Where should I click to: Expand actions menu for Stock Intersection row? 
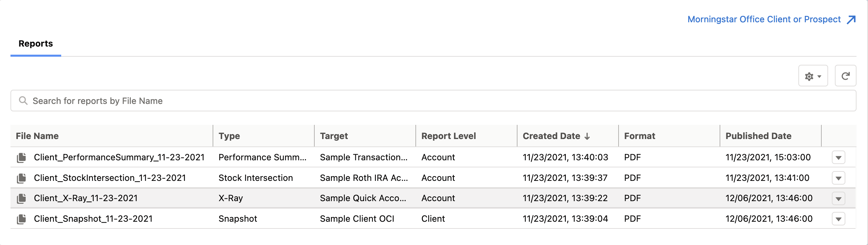[838, 178]
